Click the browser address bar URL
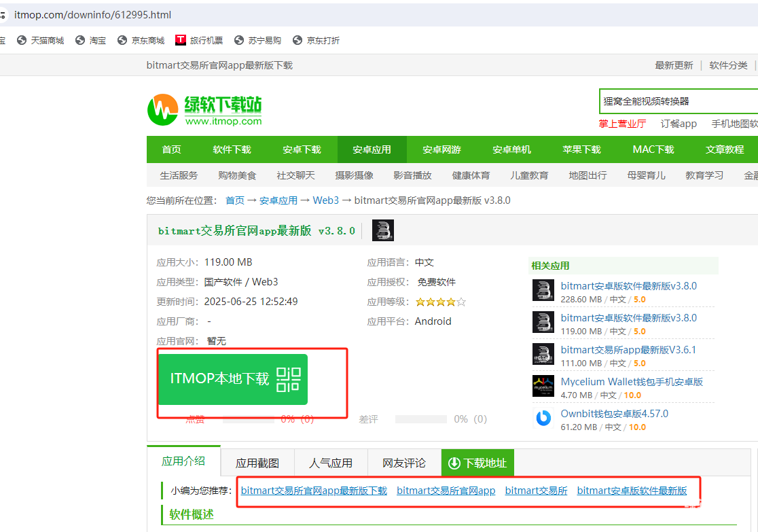758x532 pixels. coord(92,14)
